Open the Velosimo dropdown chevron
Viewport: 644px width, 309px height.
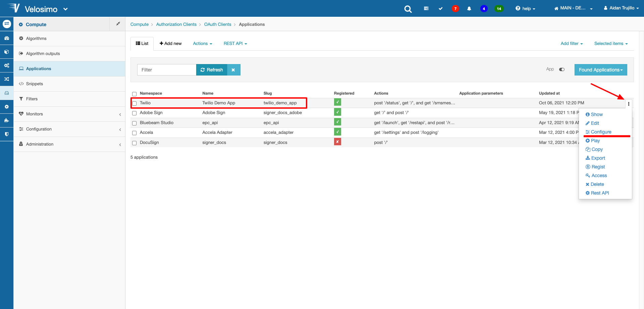[65, 9]
